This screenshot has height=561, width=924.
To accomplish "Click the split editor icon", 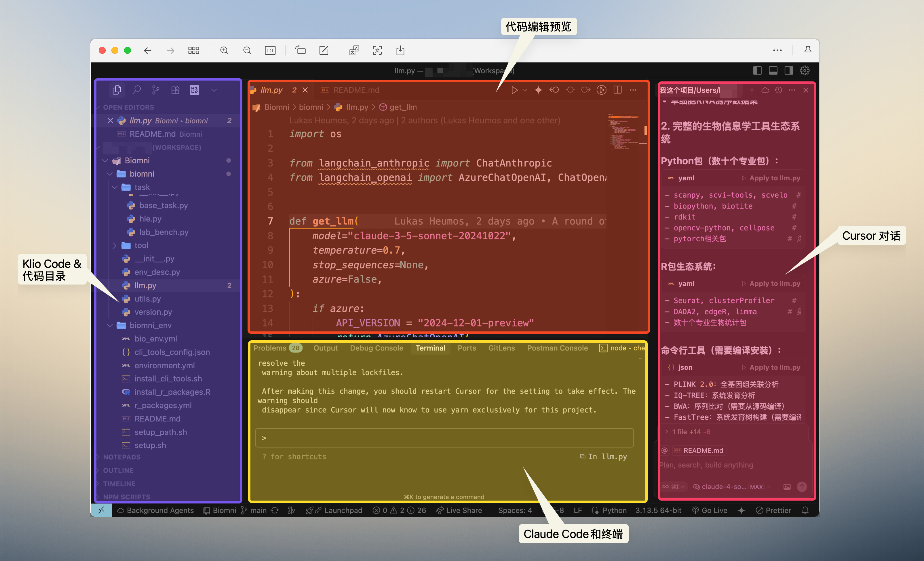I will [617, 90].
